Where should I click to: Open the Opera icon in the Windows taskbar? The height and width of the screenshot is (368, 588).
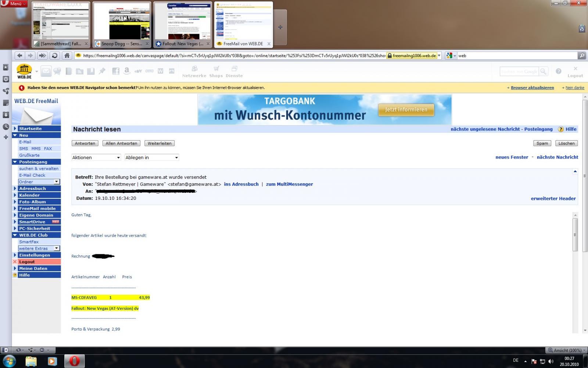(x=75, y=361)
